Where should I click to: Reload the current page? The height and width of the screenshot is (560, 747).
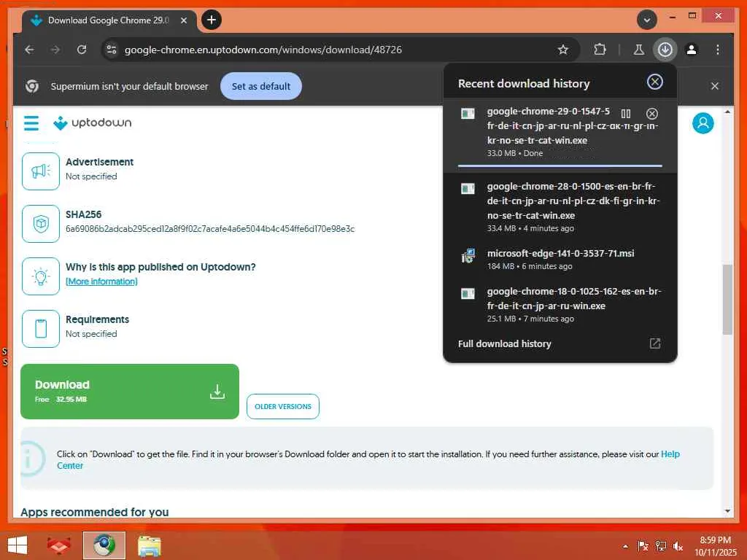[x=82, y=50]
